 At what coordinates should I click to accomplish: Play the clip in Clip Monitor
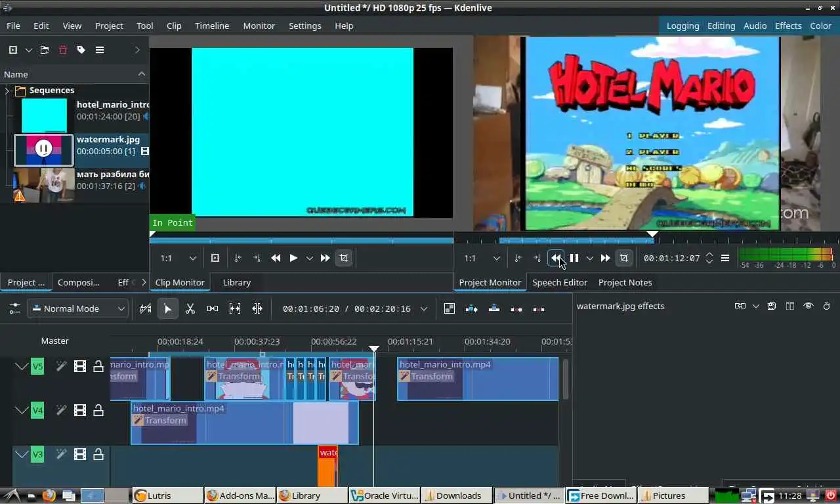tap(293, 258)
